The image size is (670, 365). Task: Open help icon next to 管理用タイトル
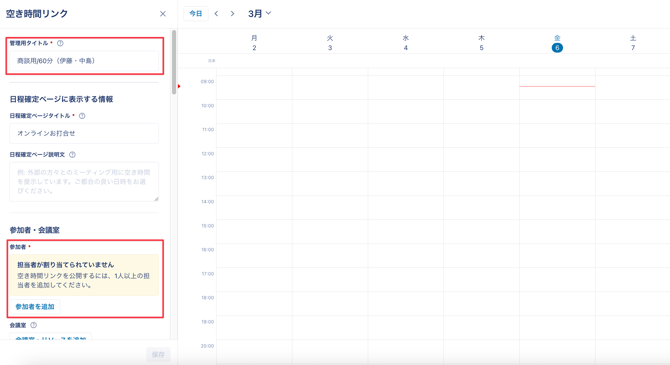coord(60,43)
